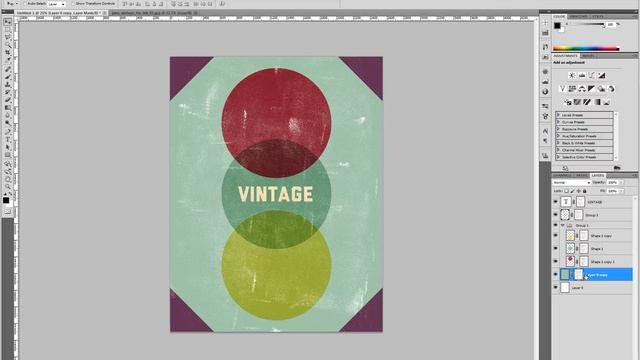Select the Clone Stamp tool
Viewport: 640px width, 360px height.
tap(7, 84)
